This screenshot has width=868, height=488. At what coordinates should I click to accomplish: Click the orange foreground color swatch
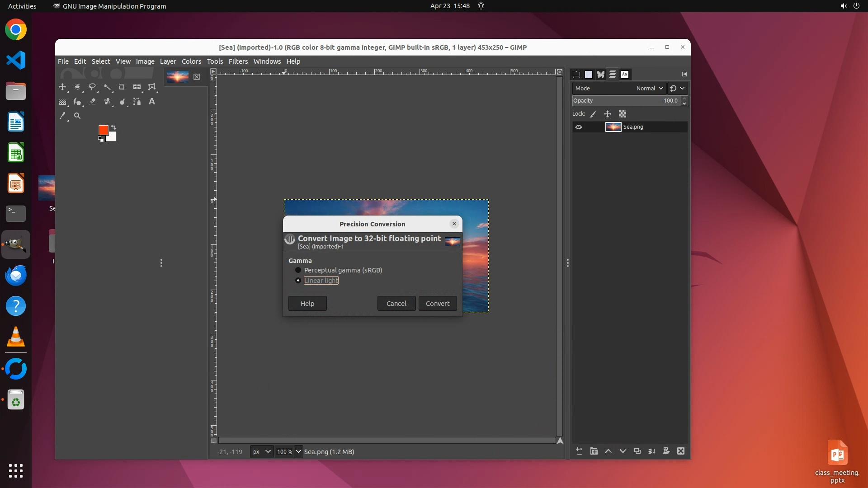[x=103, y=130]
